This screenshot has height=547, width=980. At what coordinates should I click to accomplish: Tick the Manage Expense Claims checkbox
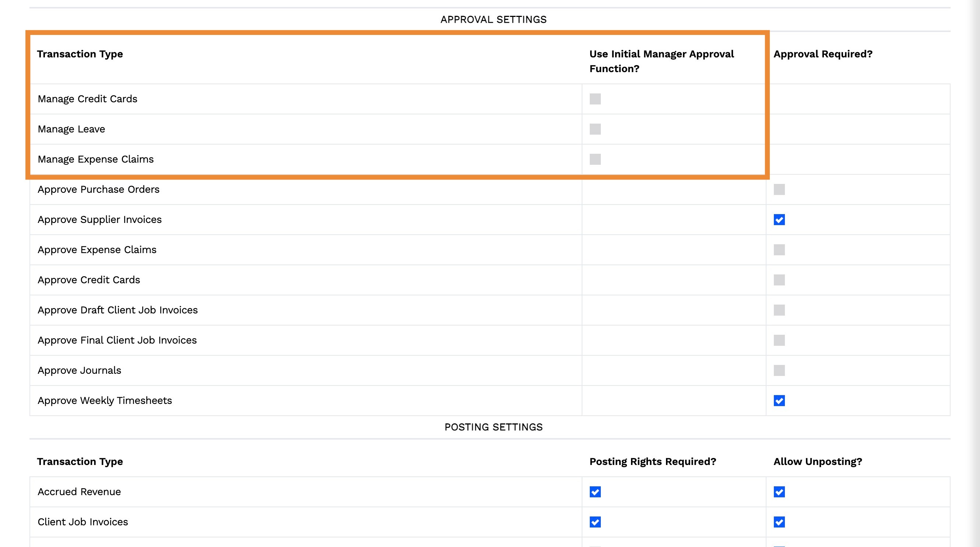pos(595,159)
